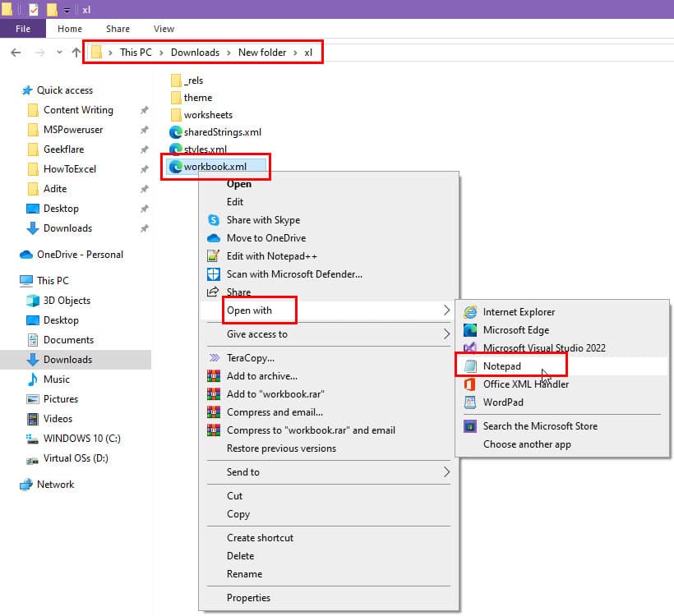Select the theme folder
This screenshot has height=616, width=674.
192,98
